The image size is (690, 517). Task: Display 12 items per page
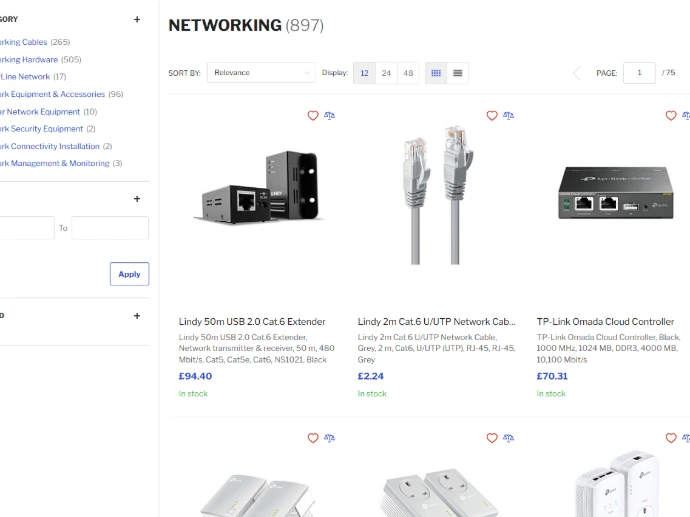365,73
